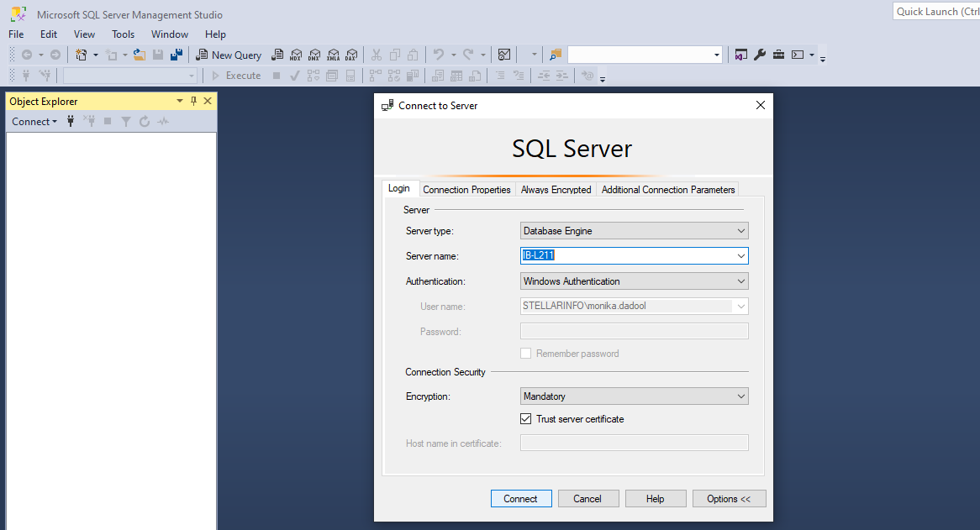Open the Window menu
This screenshot has height=530, width=980.
170,34
